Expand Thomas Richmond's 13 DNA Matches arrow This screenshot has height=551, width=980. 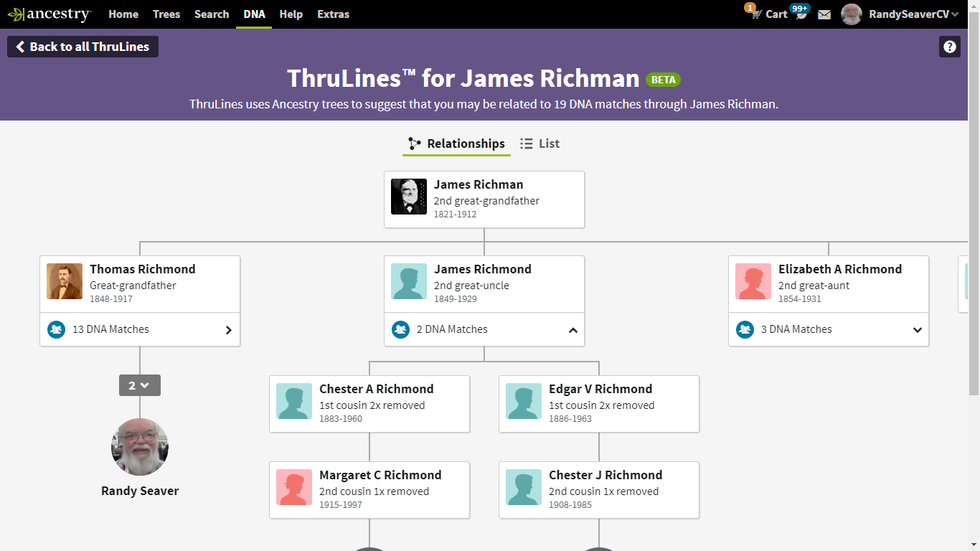(229, 330)
